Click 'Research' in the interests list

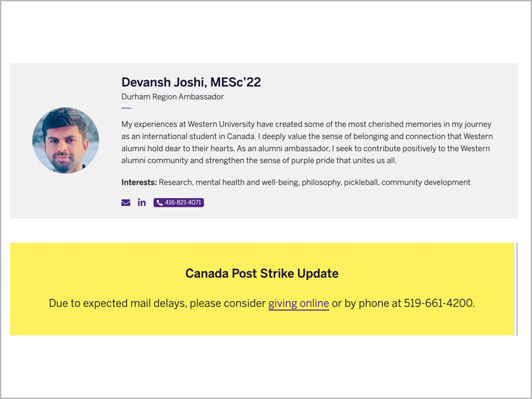click(x=176, y=182)
